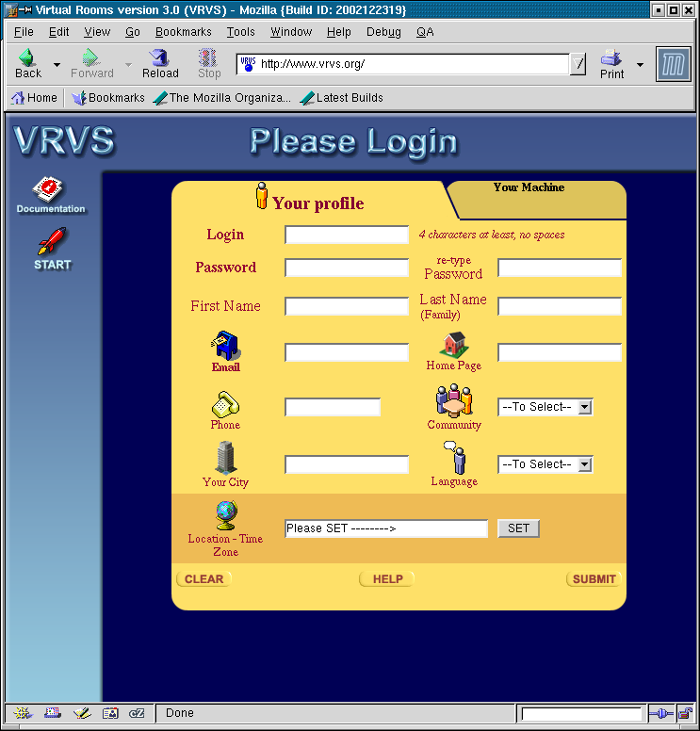The height and width of the screenshot is (731, 700).
Task: Click the Mozilla throbber logo
Action: [x=673, y=64]
